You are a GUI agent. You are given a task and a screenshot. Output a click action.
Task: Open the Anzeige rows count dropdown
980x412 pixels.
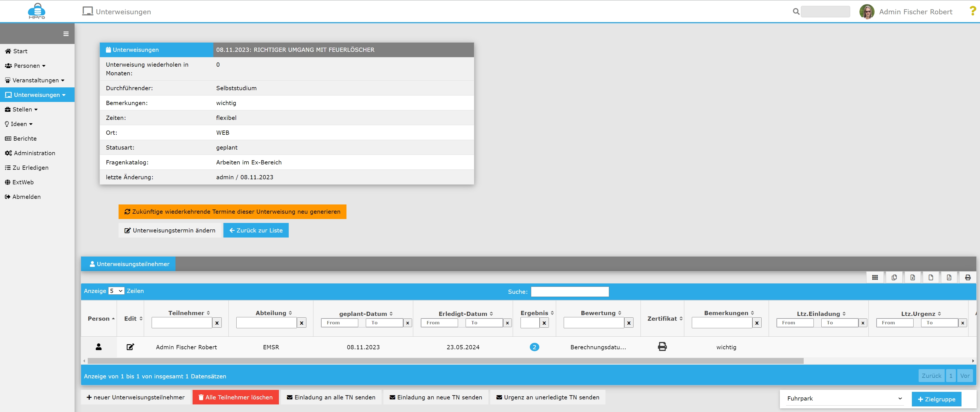pos(116,291)
